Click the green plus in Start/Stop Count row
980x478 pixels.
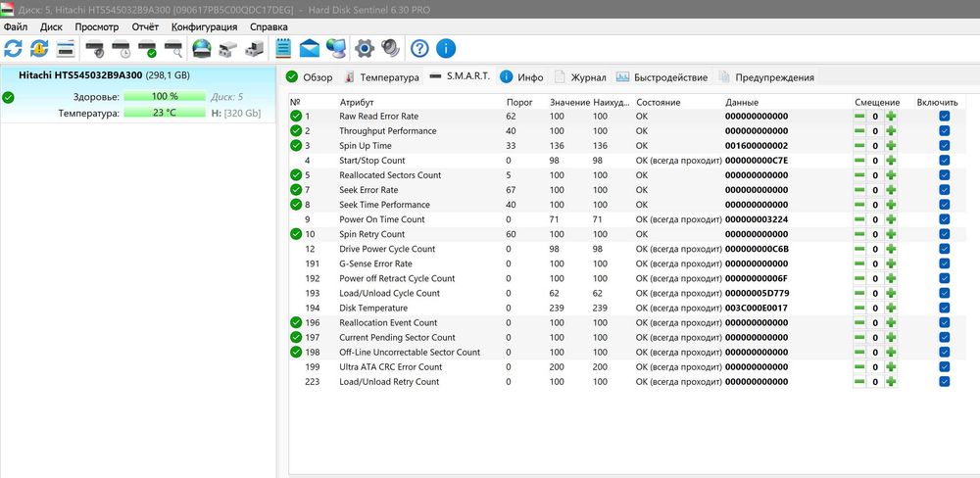(x=891, y=161)
